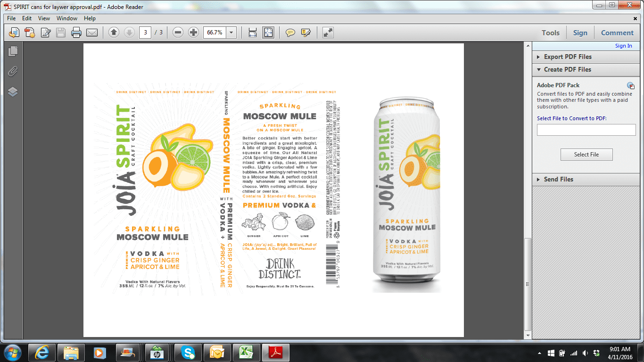This screenshot has height=362, width=644.
Task: Open zoom level dropdown arrow
Action: [231, 33]
